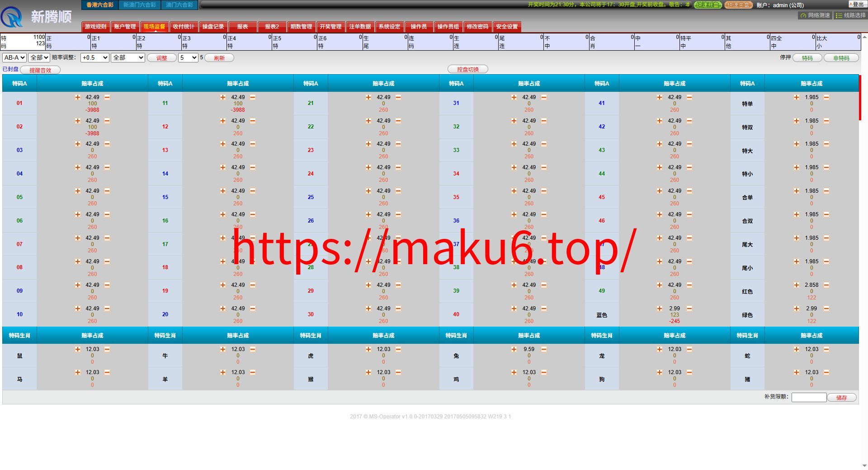Screen dimensions: 868x470
Task: Click the 调整 button
Action: (x=161, y=58)
